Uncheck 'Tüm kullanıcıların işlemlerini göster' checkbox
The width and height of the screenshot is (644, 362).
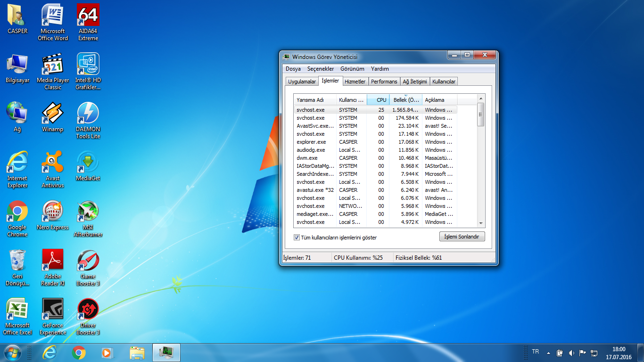pyautogui.click(x=297, y=238)
